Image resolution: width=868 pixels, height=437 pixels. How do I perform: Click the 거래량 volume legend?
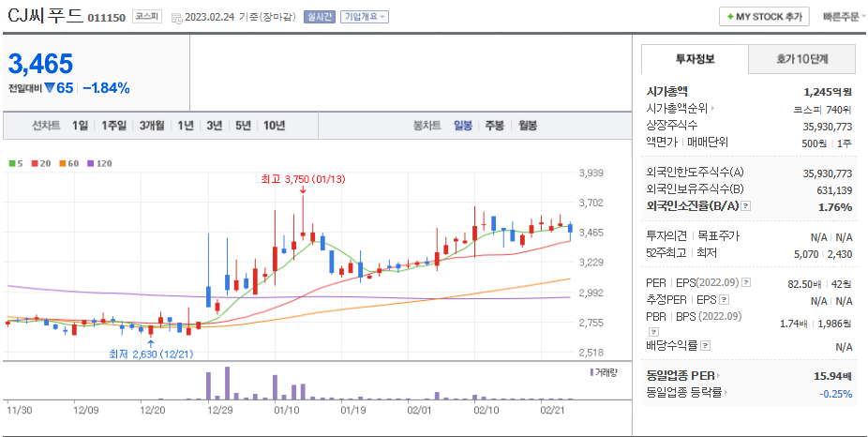point(604,372)
